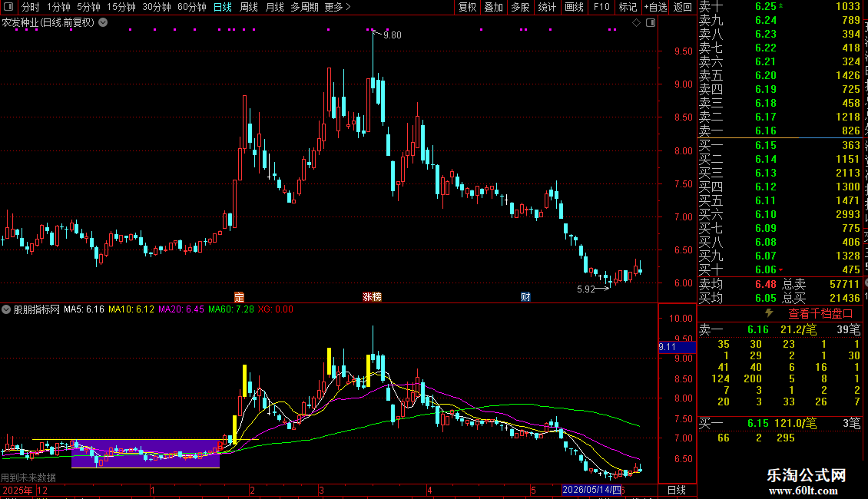Image resolution: width=868 pixels, height=499 pixels.
Task: Click 买一 price 6.15 in order book
Action: point(766,146)
